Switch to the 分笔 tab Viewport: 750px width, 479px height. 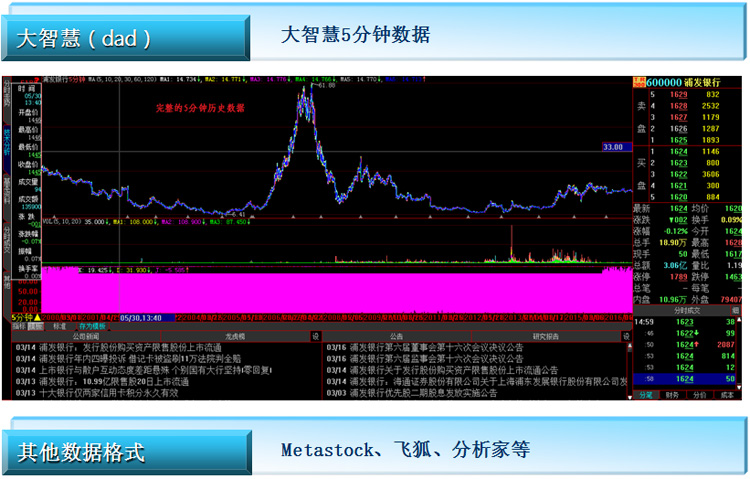(646, 395)
